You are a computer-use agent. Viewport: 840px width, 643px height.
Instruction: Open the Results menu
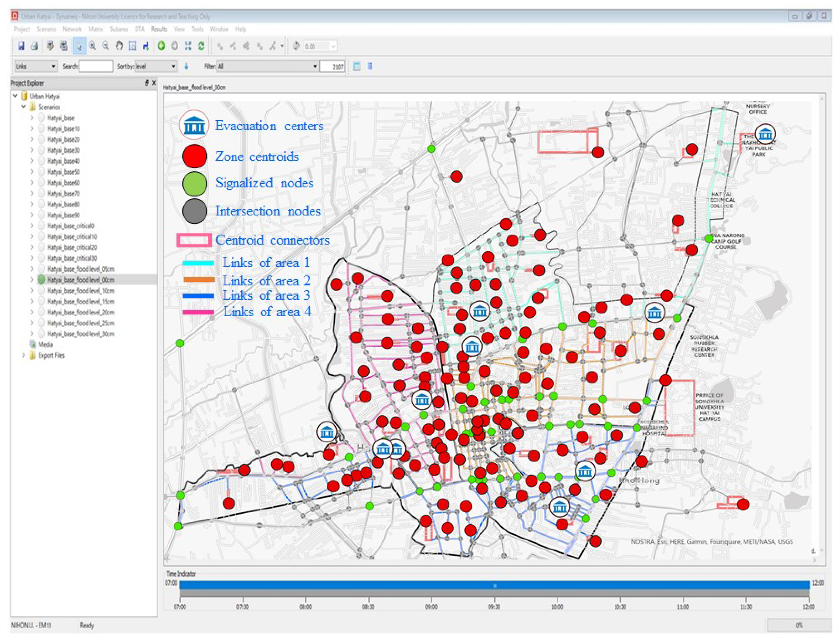pyautogui.click(x=159, y=29)
